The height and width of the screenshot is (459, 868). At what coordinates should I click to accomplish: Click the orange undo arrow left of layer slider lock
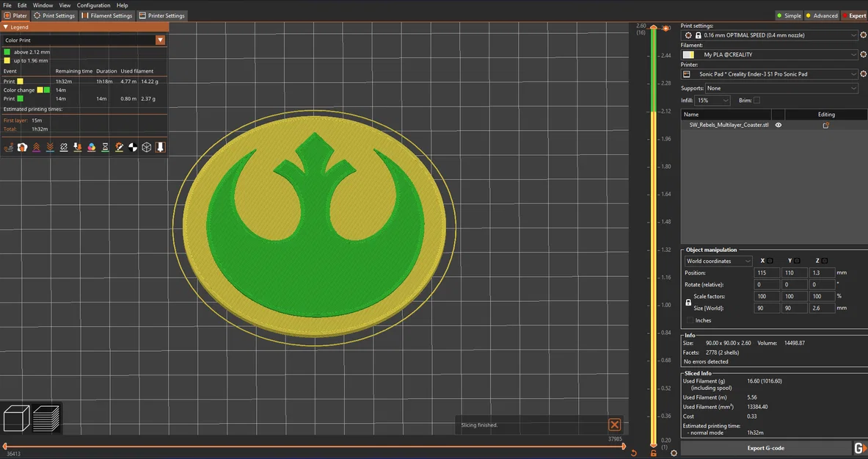(634, 453)
